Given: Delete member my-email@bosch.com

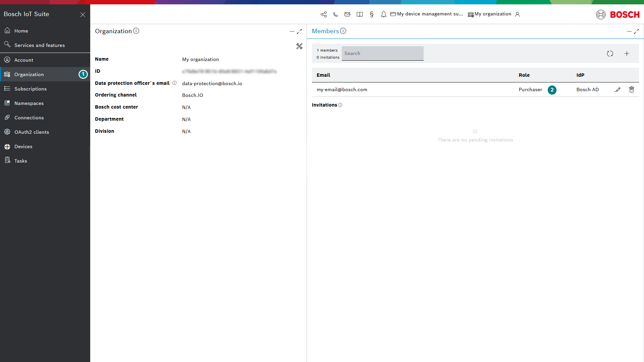Looking at the screenshot, I should (632, 89).
